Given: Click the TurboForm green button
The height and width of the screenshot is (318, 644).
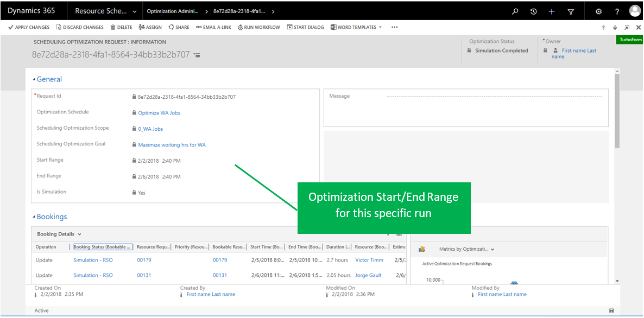Looking at the screenshot, I should point(630,40).
